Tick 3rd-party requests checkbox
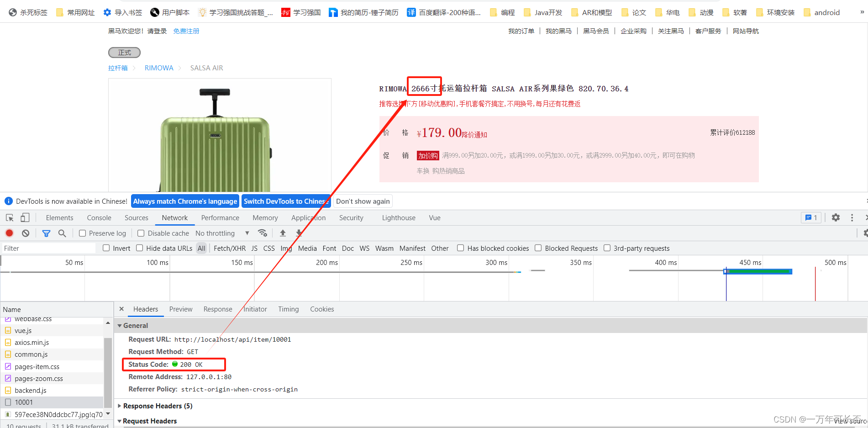This screenshot has height=428, width=868. 607,248
